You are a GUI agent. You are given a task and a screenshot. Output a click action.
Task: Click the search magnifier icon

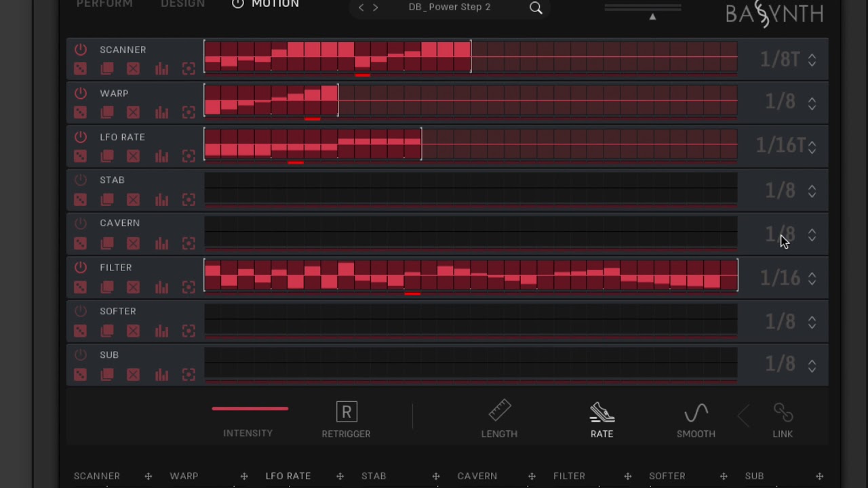[536, 8]
